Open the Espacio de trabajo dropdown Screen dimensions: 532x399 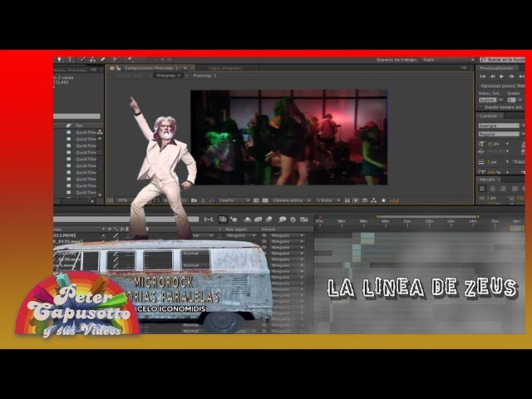coord(448,60)
